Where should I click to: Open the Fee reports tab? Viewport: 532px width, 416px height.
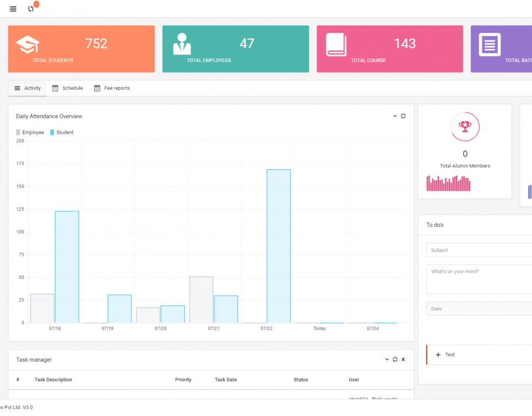pyautogui.click(x=112, y=88)
